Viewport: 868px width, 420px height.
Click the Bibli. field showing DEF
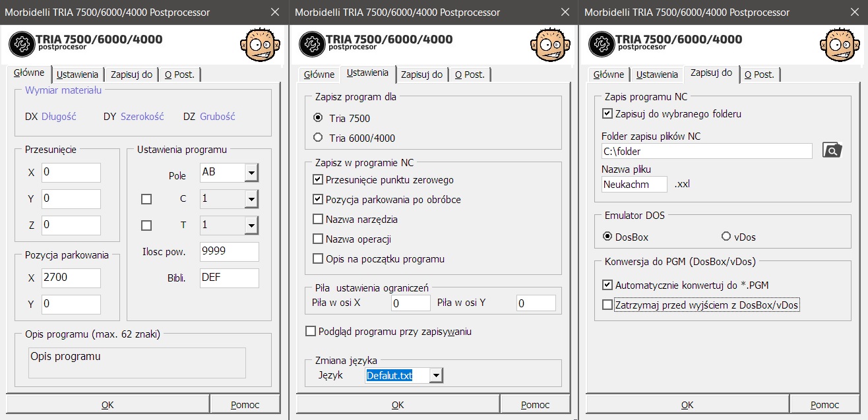230,278
